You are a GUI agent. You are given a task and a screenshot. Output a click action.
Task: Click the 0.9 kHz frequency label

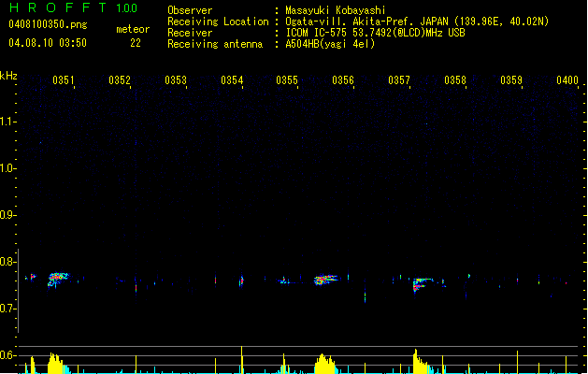pos(8,215)
